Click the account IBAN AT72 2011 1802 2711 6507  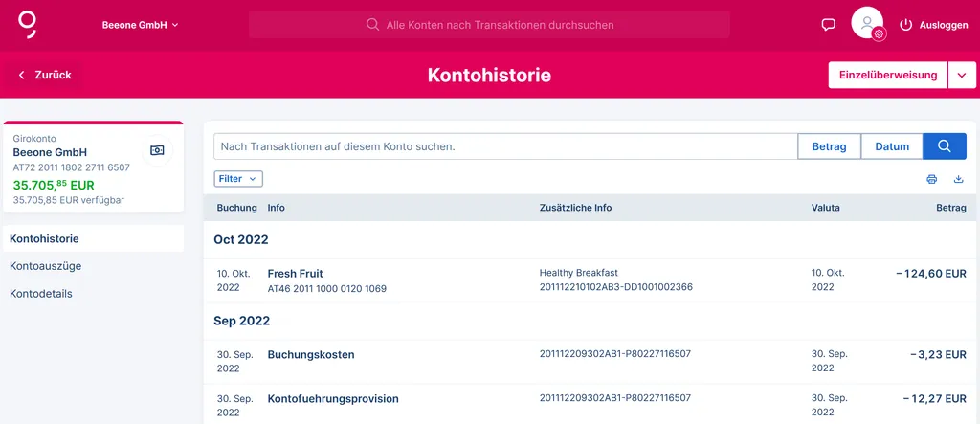71,167
